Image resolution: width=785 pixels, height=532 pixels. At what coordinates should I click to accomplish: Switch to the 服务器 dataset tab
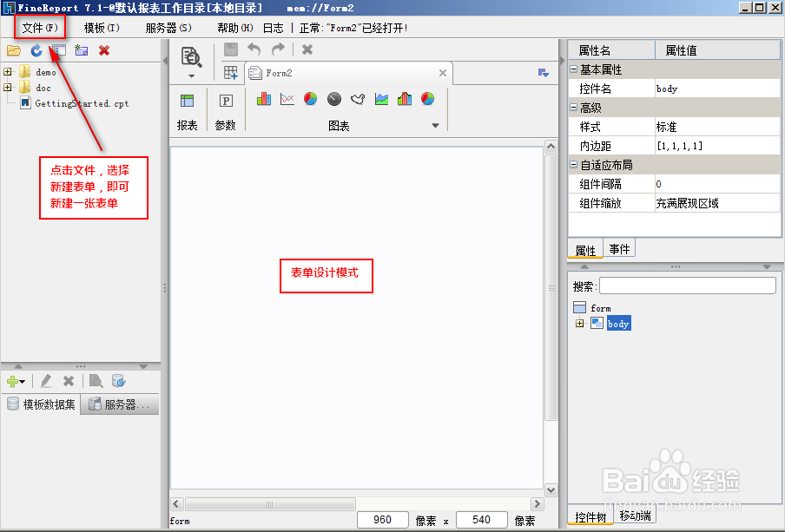120,404
